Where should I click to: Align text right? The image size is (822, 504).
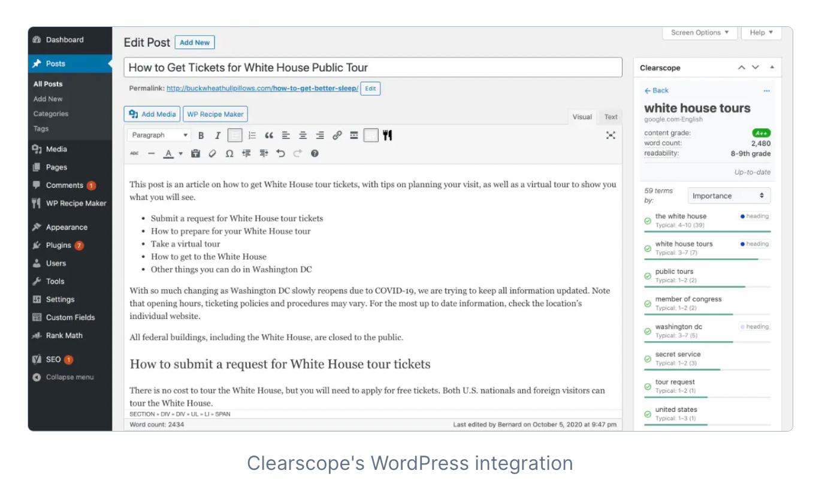pos(320,135)
